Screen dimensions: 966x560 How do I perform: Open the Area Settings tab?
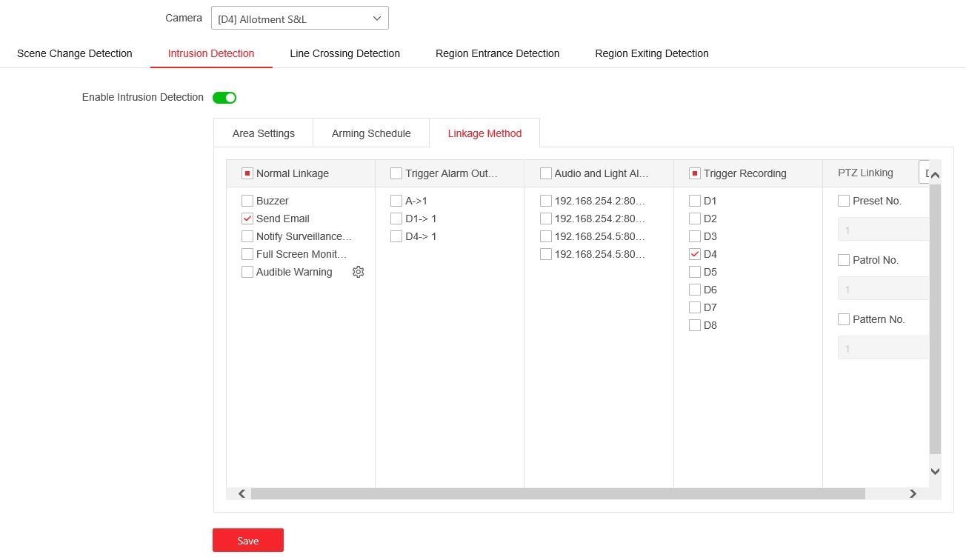(263, 133)
